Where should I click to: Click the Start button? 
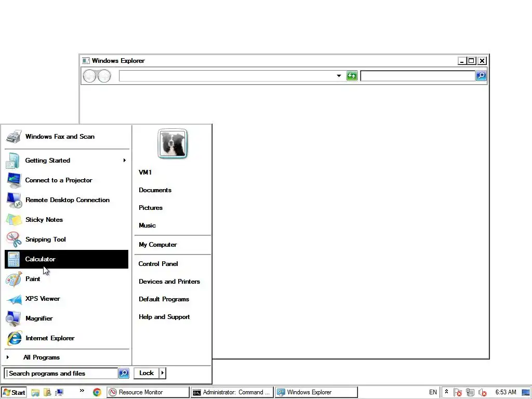[x=14, y=392]
